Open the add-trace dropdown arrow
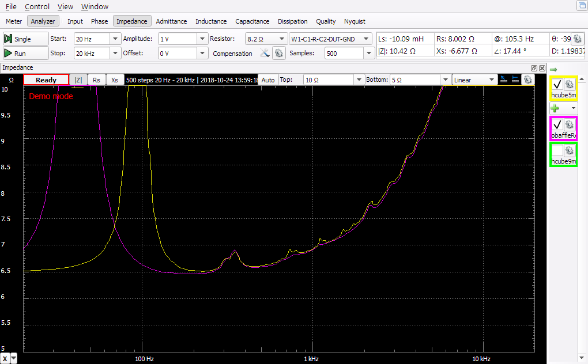Viewport: 588px width, 364px height. pyautogui.click(x=574, y=108)
